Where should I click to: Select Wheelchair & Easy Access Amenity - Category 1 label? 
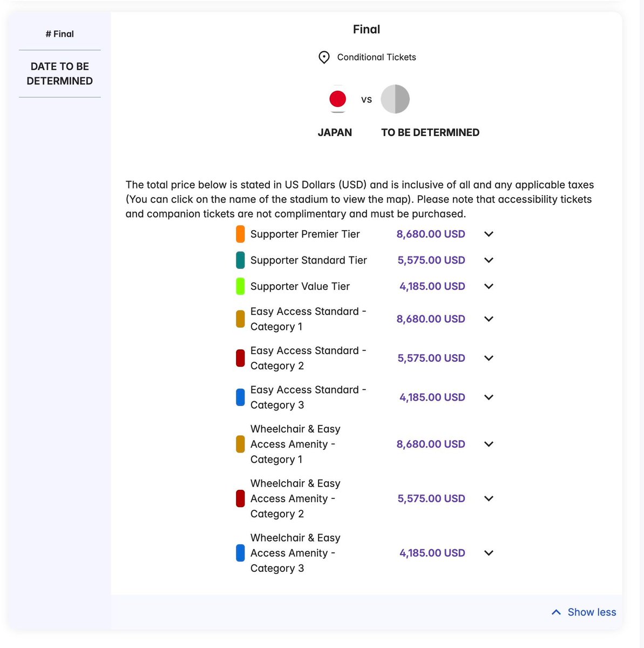pos(295,444)
